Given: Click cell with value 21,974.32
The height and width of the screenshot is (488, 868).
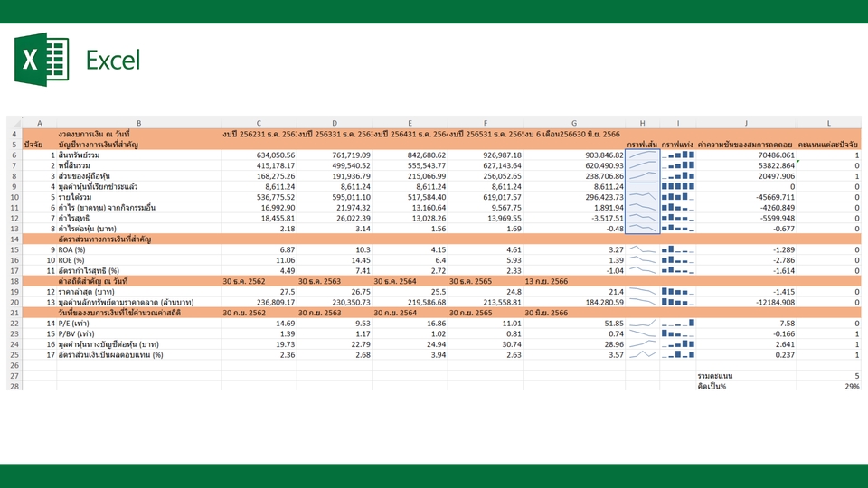Looking at the screenshot, I should point(335,208).
